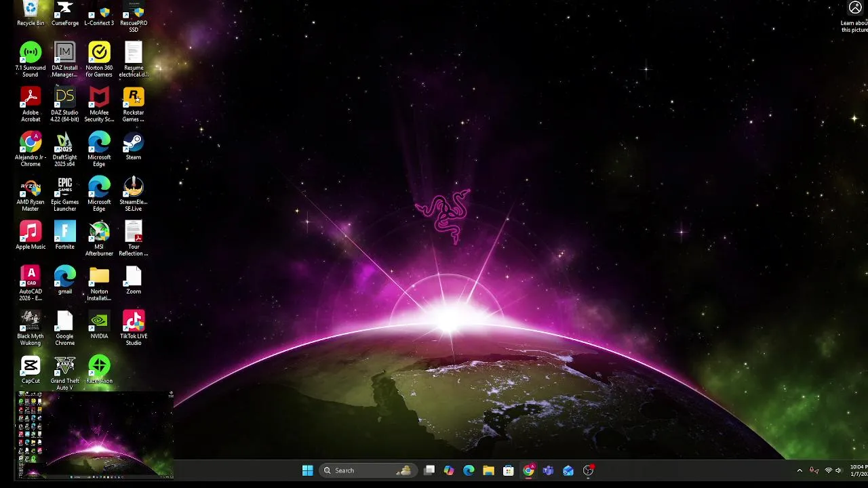Image resolution: width=868 pixels, height=488 pixels.
Task: Open the screenshot preview thumbnail
Action: (95, 434)
